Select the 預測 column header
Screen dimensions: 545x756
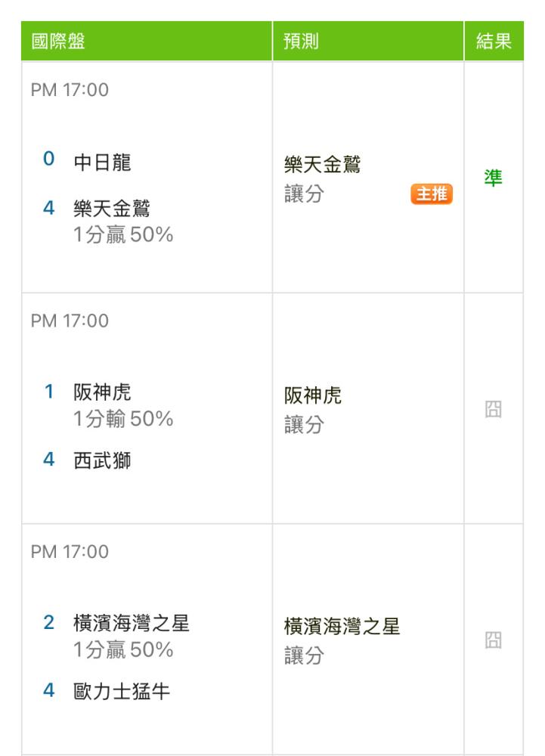[x=300, y=42]
